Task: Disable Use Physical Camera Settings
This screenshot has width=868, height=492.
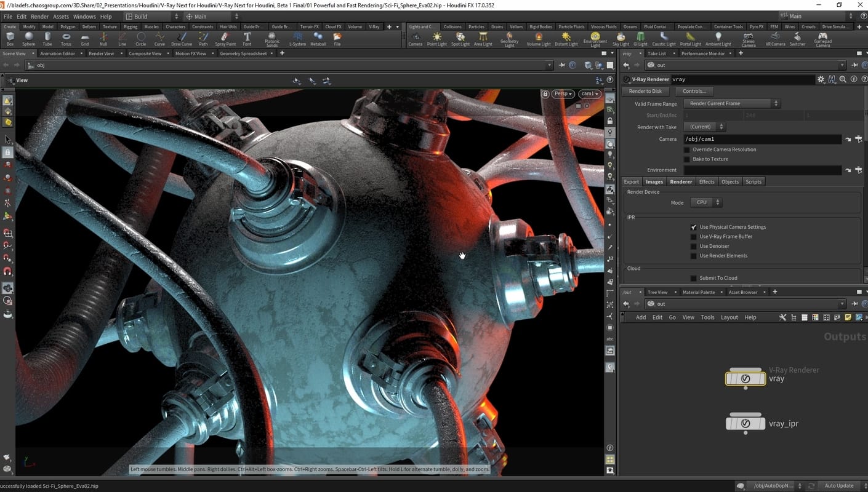Action: pyautogui.click(x=694, y=227)
